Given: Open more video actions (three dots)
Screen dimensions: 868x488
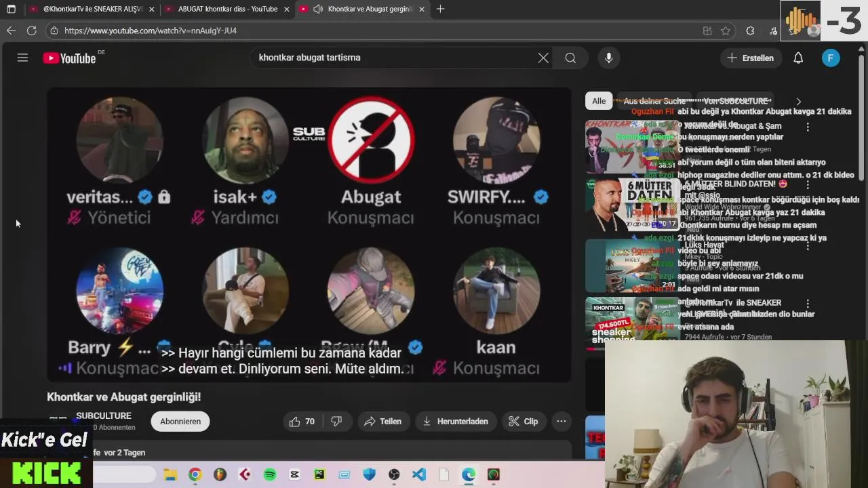Looking at the screenshot, I should [561, 421].
